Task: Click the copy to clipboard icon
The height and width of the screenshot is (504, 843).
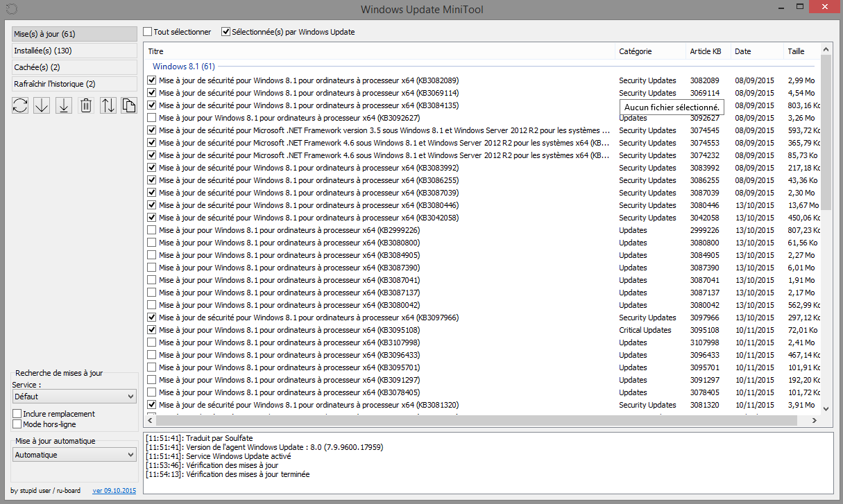Action: 128,105
